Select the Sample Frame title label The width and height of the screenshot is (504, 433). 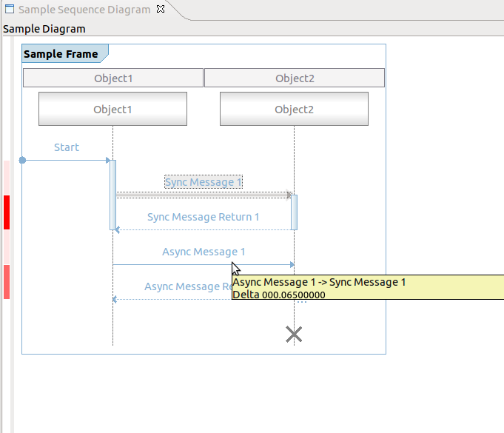[x=61, y=54]
